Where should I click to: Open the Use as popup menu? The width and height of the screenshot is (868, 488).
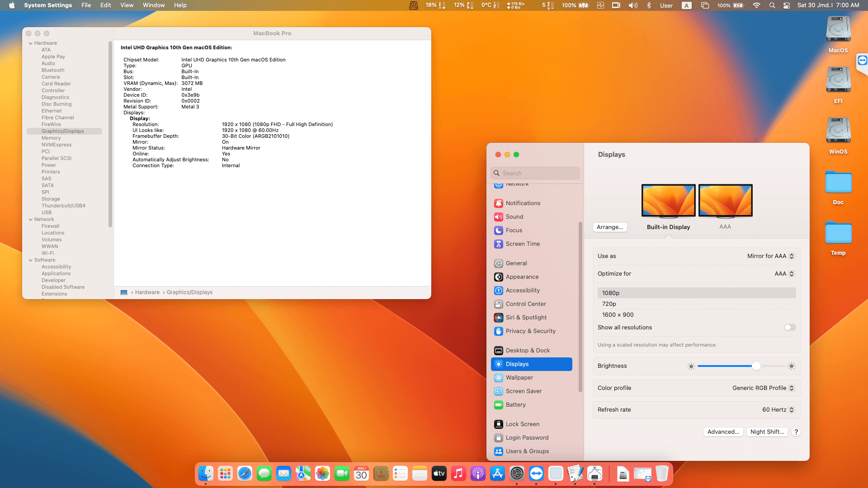770,256
